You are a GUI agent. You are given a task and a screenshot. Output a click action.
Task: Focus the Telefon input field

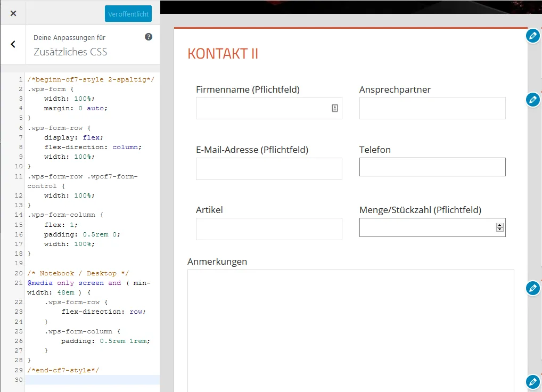coord(432,167)
